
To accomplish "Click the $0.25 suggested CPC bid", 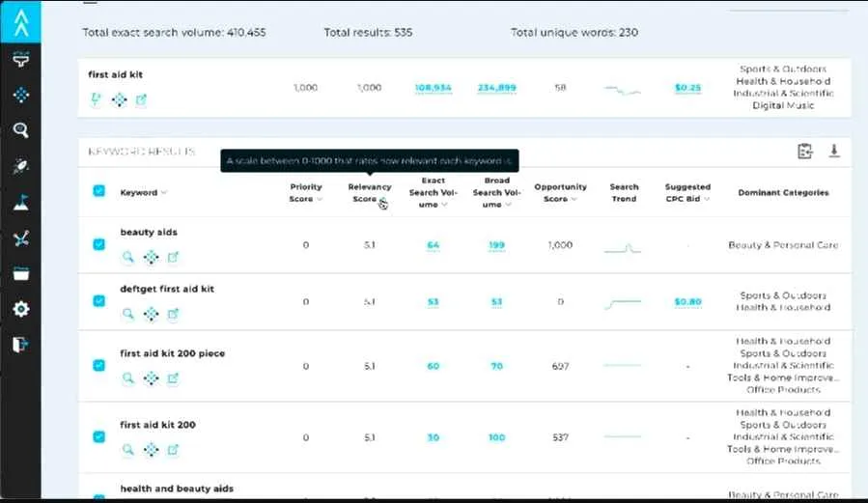I will pos(687,88).
